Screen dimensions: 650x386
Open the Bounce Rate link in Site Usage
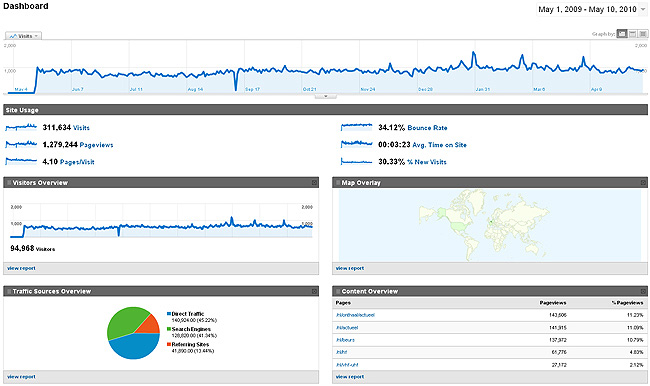pyautogui.click(x=427, y=128)
